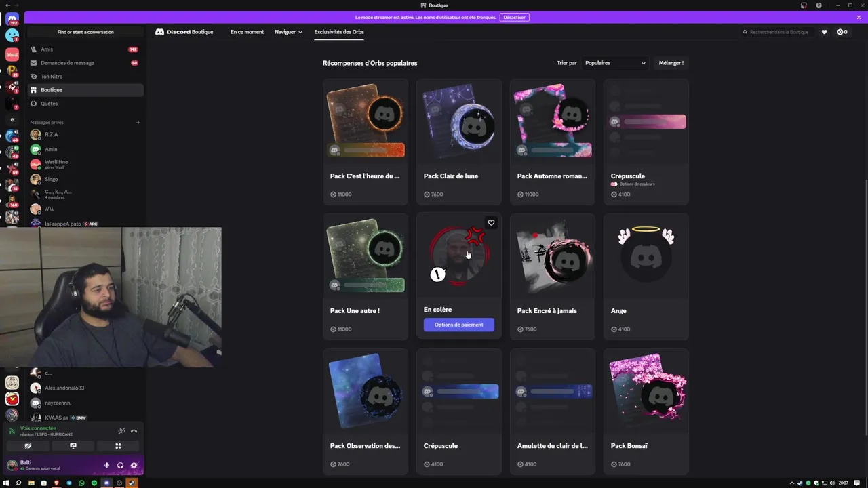The height and width of the screenshot is (488, 868).
Task: Open the Trier par Populaires dropdown
Action: click(x=615, y=63)
